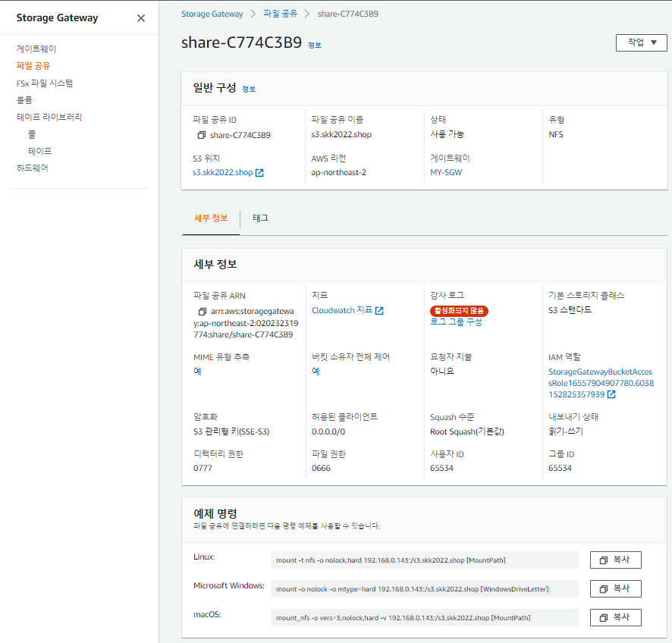Click the Root Squash(기본값) value
This screenshot has height=643, width=672.
tap(467, 431)
